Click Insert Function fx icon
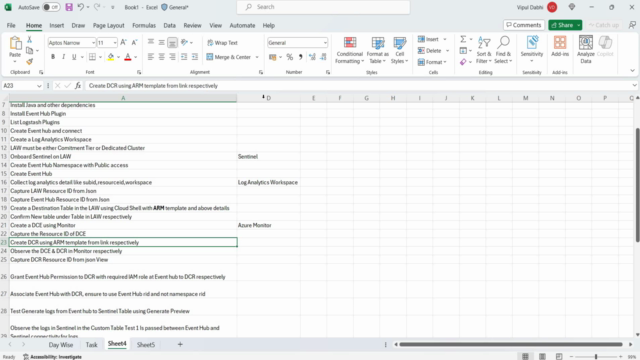The image size is (640, 360). (x=78, y=86)
